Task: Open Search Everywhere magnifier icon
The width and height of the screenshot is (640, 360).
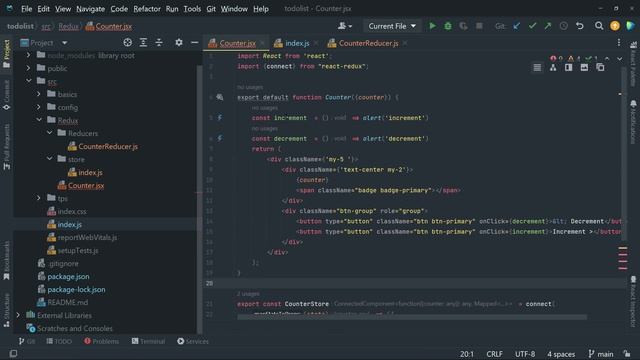Action: 599,26
